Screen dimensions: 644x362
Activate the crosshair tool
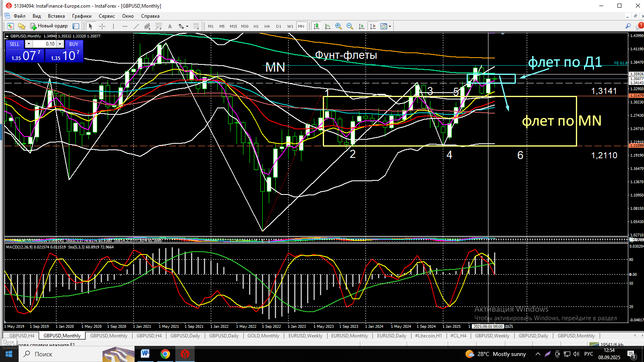[x=102, y=26]
